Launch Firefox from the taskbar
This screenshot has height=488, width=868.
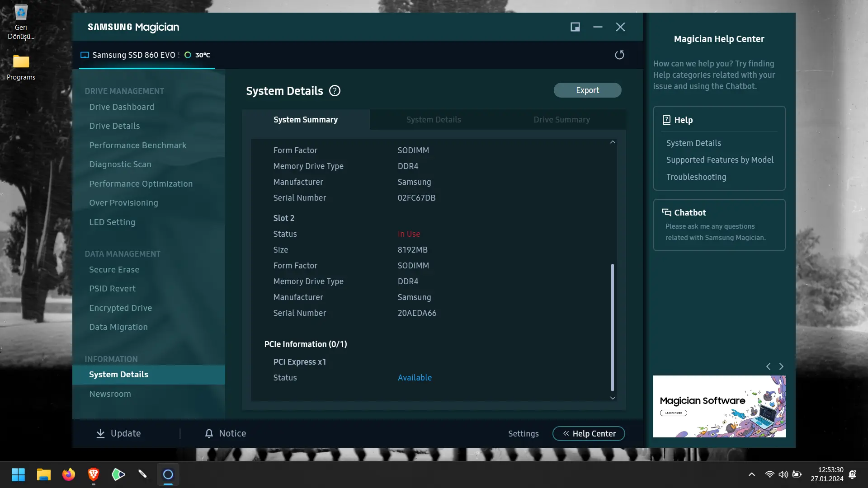69,474
